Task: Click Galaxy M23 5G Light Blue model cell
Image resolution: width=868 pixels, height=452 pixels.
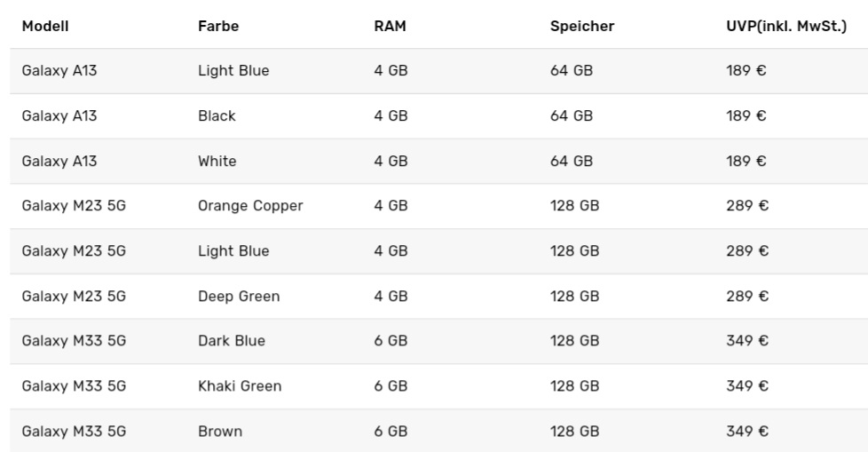Action: point(74,251)
